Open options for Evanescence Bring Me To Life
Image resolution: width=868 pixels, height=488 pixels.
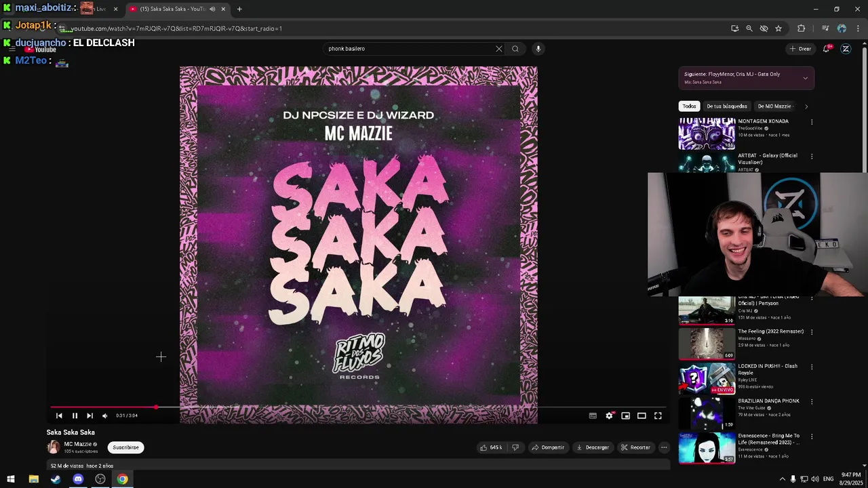(x=812, y=436)
